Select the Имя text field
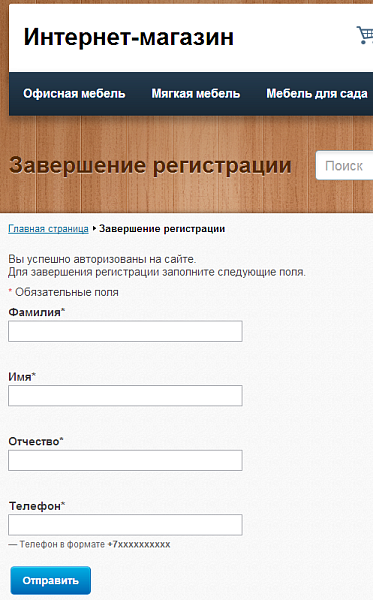Screen dimensions: 373x600 125,395
